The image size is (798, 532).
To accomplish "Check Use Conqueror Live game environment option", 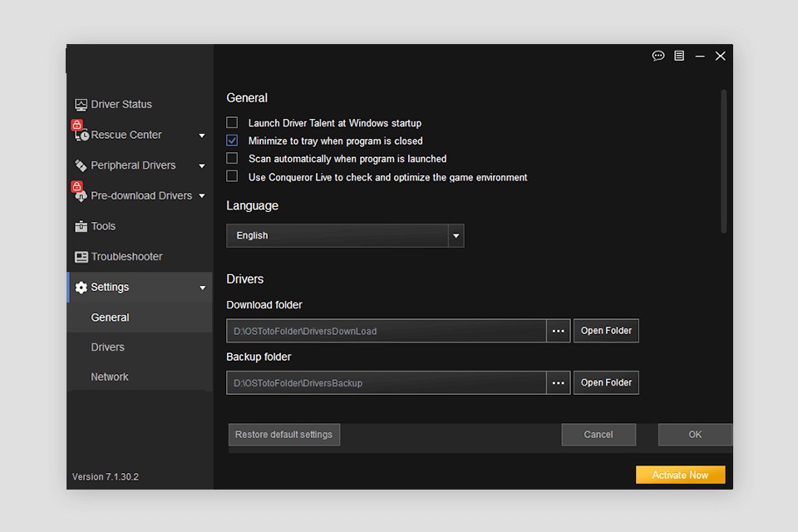I will [232, 176].
